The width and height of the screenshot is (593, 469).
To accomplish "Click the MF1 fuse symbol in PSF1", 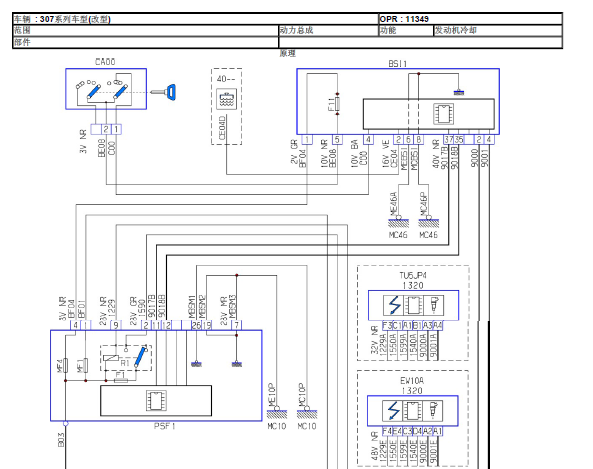I will [x=85, y=365].
